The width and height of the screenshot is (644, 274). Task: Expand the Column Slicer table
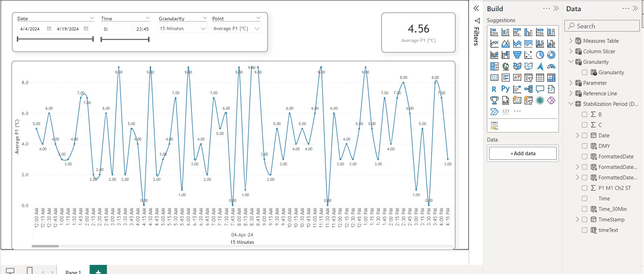click(x=571, y=52)
